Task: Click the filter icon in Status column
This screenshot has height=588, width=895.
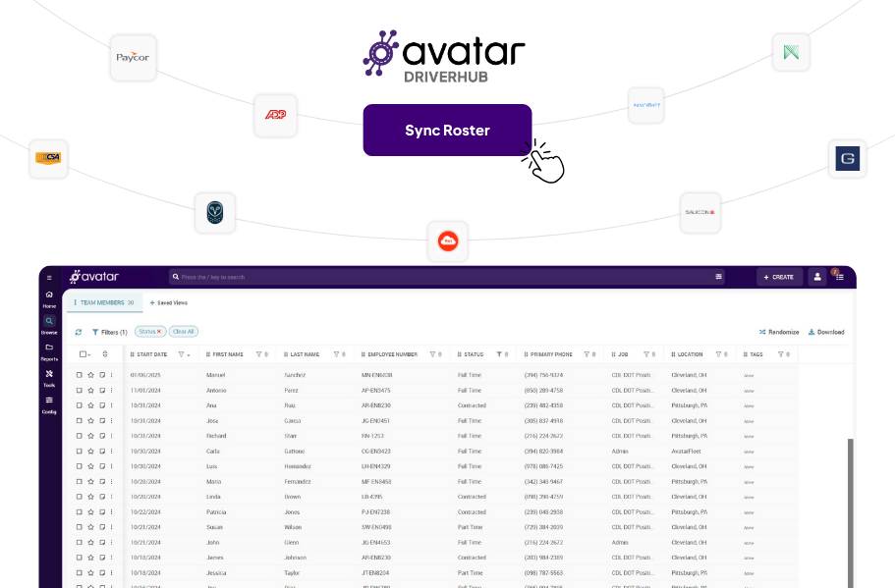Action: click(x=498, y=354)
